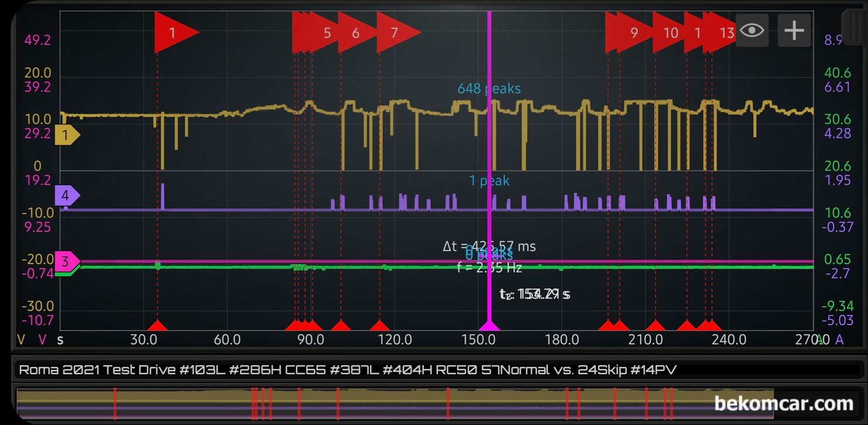The image size is (868, 425).
Task: Click the 648 peaks label
Action: pyautogui.click(x=489, y=89)
